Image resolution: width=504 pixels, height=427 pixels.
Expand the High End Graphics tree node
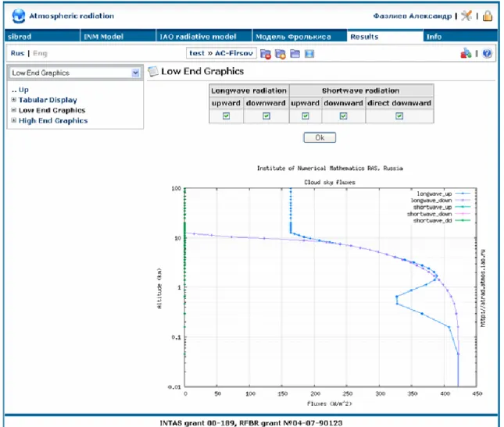point(14,120)
